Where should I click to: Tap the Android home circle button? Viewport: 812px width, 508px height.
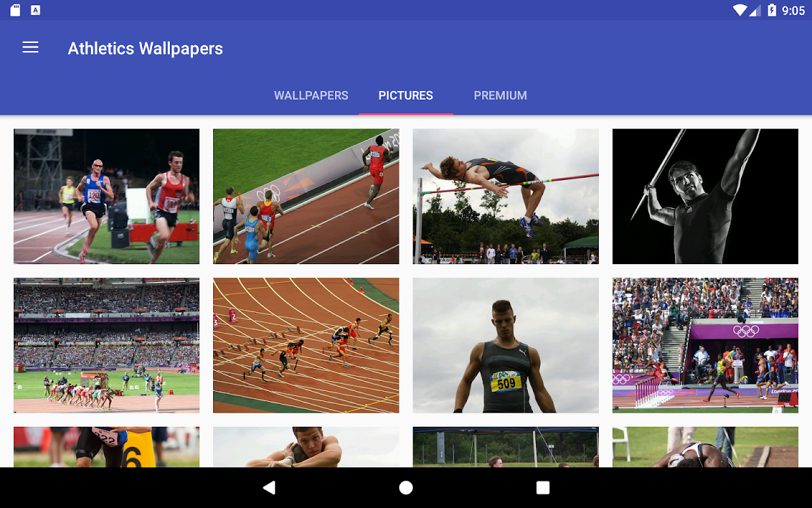tap(406, 488)
